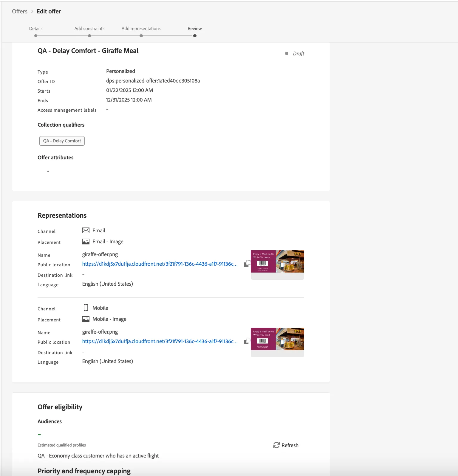Click the Estimated qualified profiles label
This screenshot has width=458, height=476.
[x=62, y=445]
